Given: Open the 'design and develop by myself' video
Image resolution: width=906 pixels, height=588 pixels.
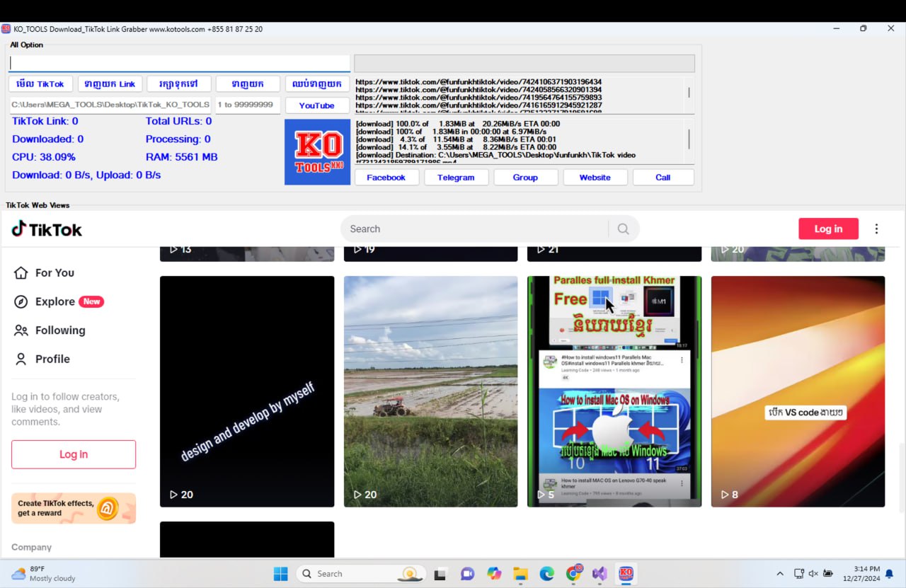Looking at the screenshot, I should pos(247,391).
